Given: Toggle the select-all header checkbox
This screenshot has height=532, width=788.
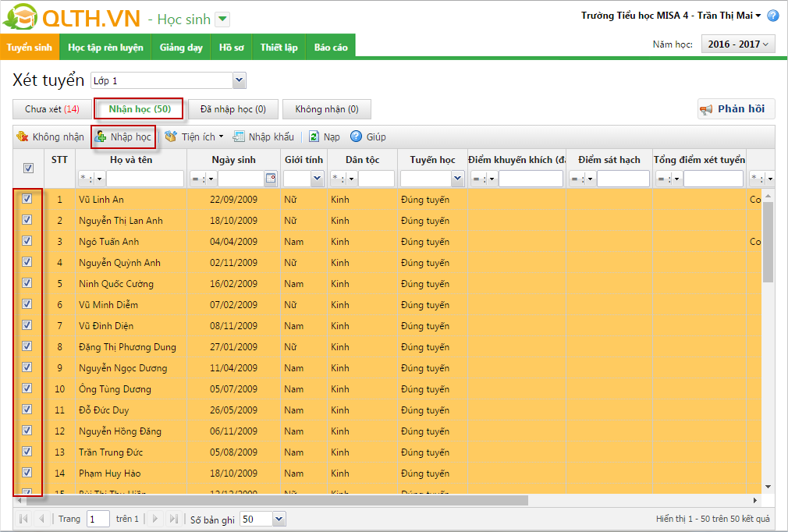Looking at the screenshot, I should click(x=28, y=168).
